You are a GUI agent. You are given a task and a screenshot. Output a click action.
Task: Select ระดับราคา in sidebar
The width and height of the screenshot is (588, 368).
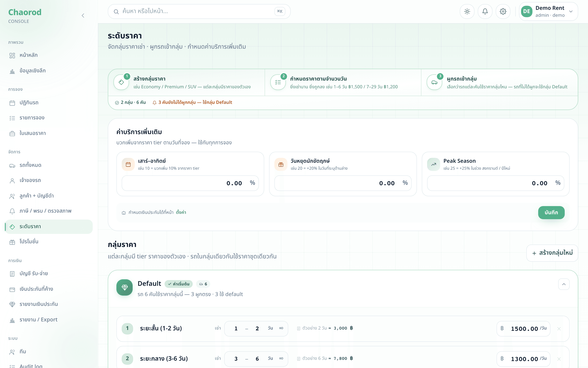point(49,227)
